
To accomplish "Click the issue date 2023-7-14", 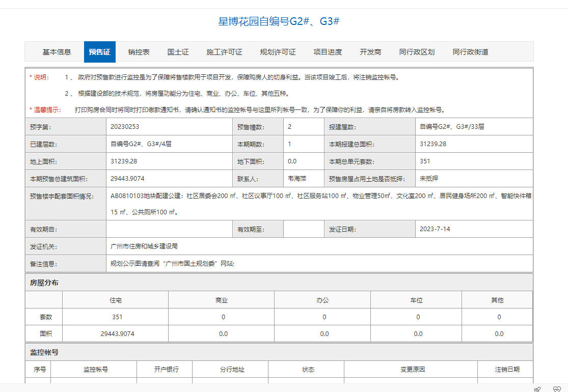I will (435, 229).
